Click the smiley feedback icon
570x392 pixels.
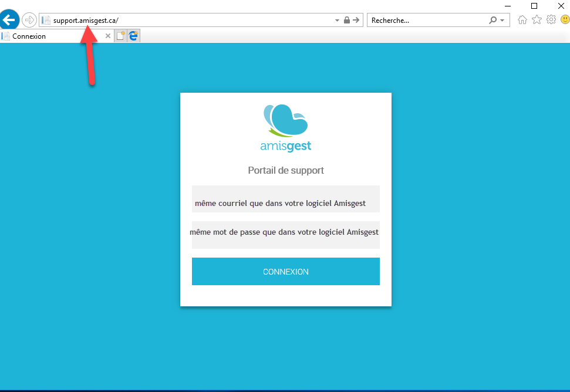565,19
